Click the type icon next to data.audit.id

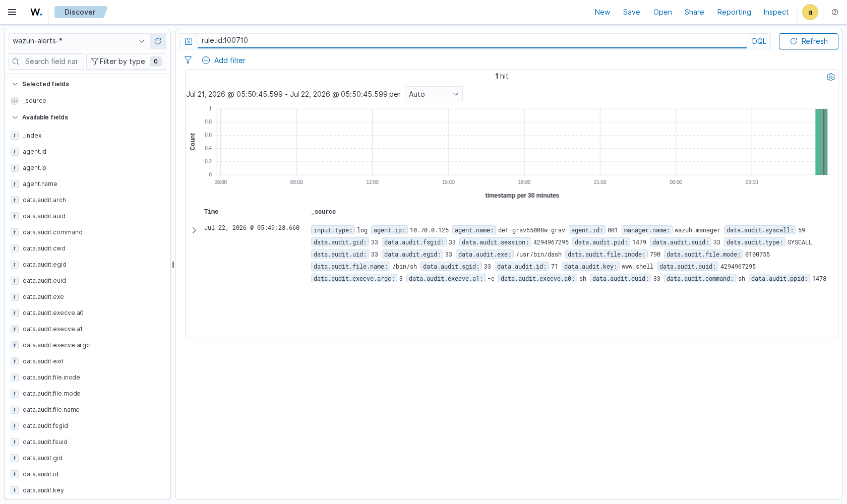point(15,474)
